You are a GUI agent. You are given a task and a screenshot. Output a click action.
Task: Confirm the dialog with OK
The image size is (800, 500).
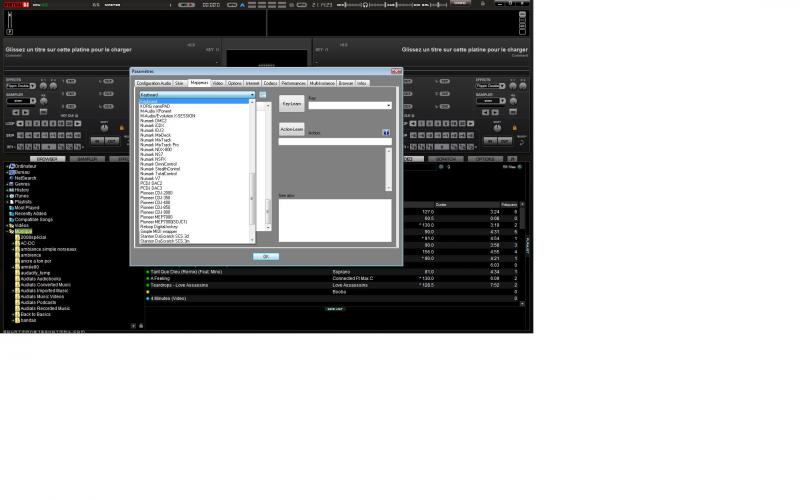coord(266,256)
